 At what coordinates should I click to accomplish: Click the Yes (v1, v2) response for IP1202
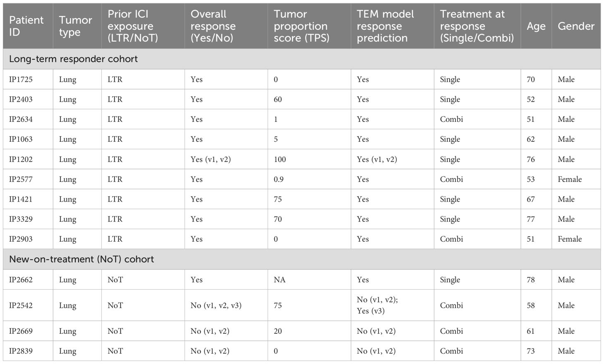[x=211, y=159]
